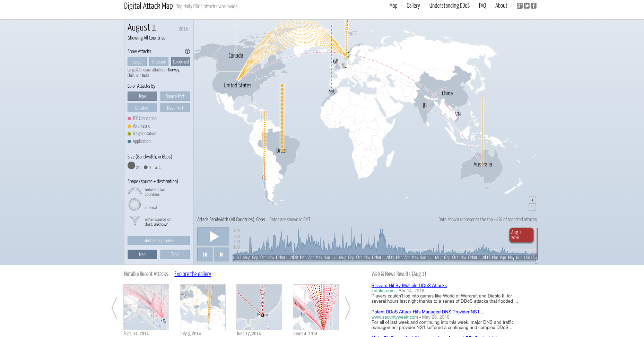Zoom in on the map with the plus control
Viewport: 644px width, 337px height.
click(x=532, y=200)
